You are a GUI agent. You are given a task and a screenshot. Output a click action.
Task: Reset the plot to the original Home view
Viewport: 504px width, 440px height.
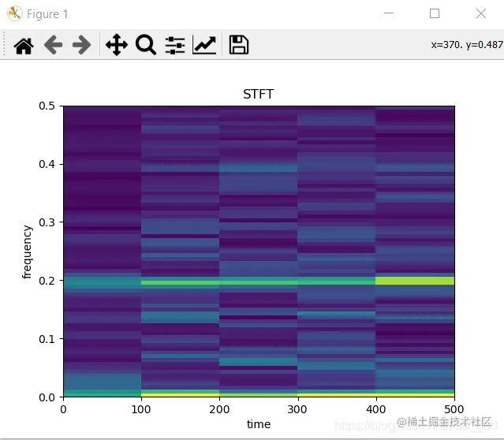pos(24,45)
